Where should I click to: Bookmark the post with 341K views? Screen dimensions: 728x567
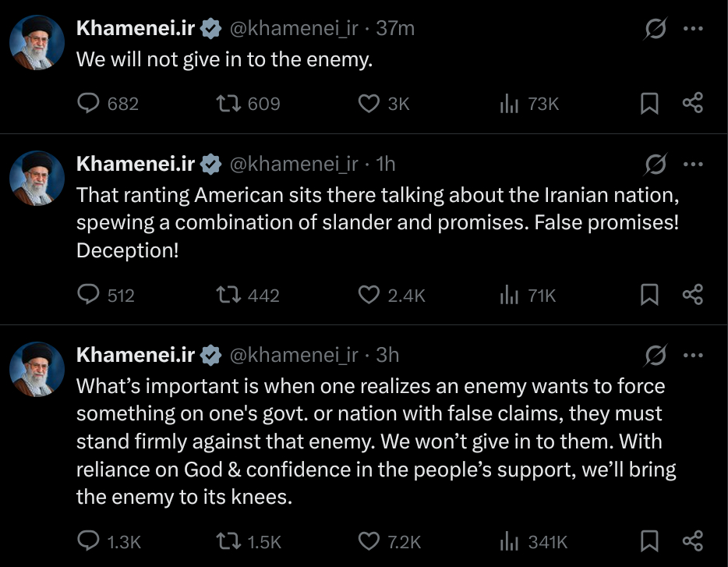[649, 540]
